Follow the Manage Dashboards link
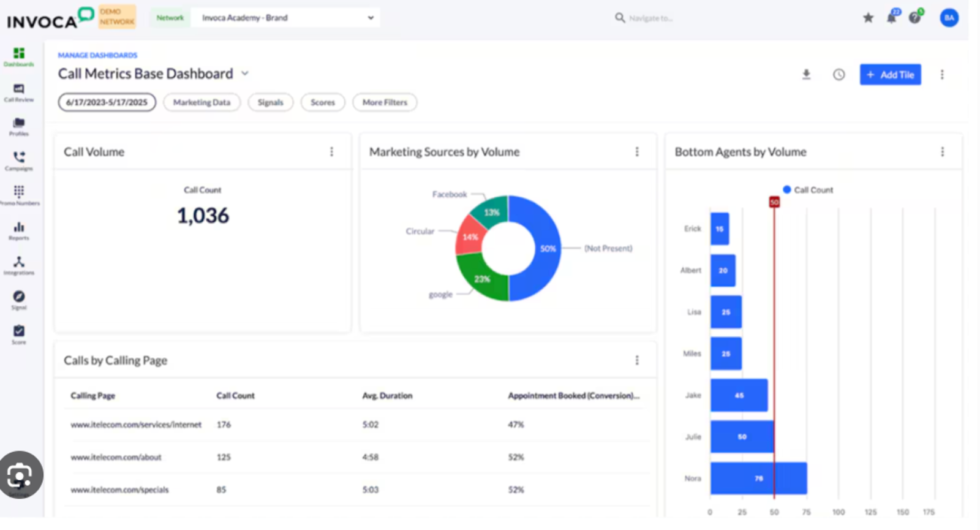 97,55
